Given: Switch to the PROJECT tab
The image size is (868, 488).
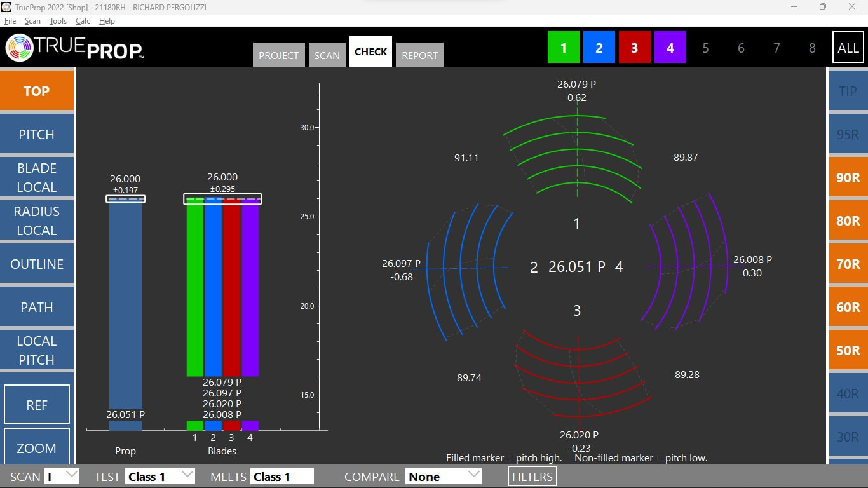Looking at the screenshot, I should pos(278,55).
